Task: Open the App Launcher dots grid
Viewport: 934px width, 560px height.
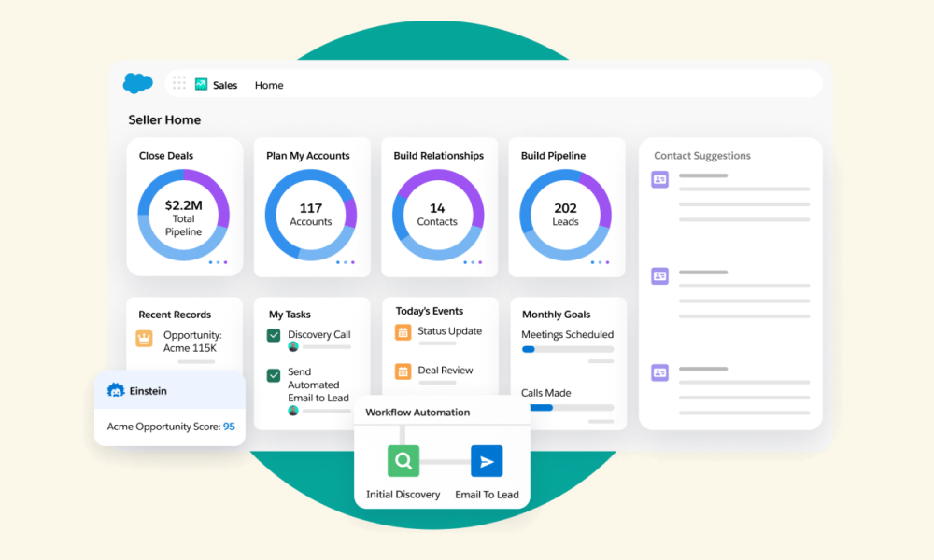Action: tap(179, 83)
